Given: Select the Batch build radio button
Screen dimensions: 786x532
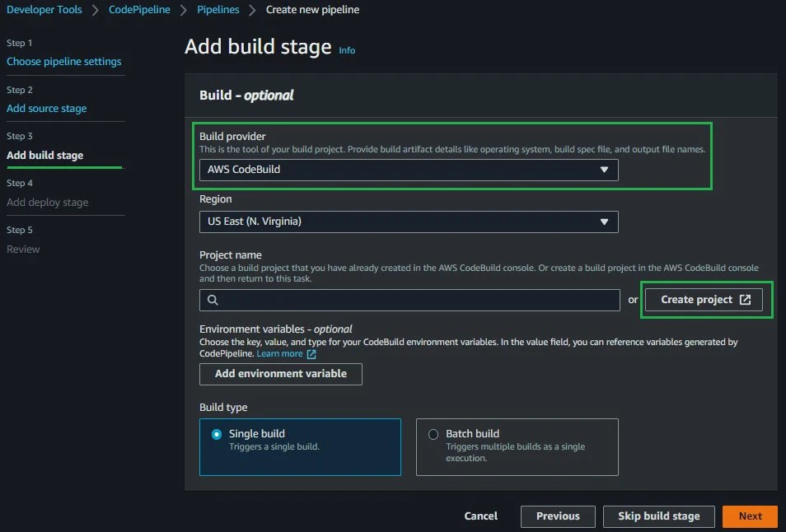Looking at the screenshot, I should [433, 434].
